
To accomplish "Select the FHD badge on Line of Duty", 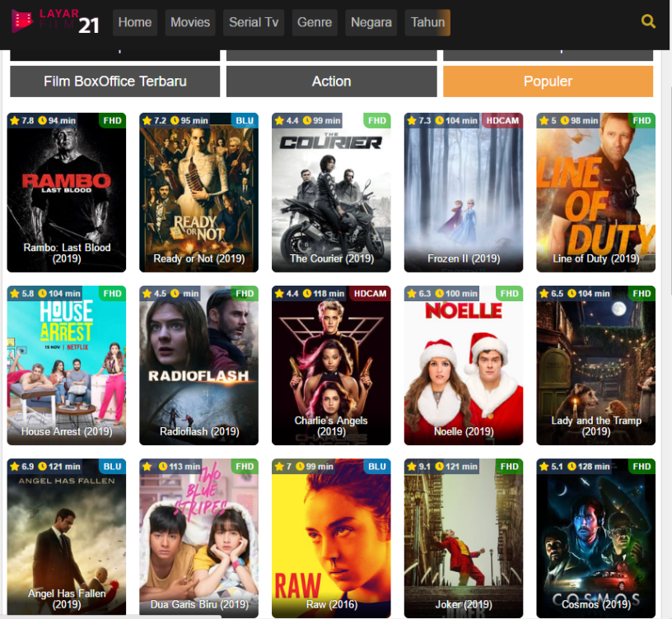I will (x=642, y=120).
